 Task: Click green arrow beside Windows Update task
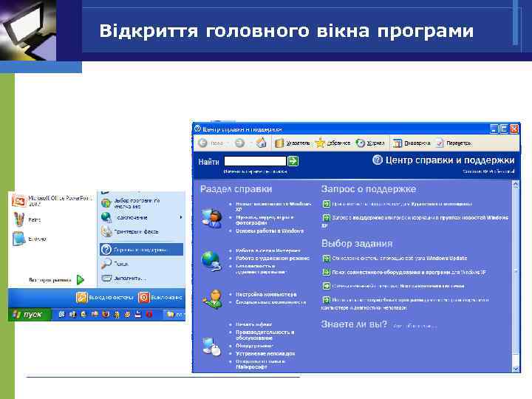[x=326, y=259]
